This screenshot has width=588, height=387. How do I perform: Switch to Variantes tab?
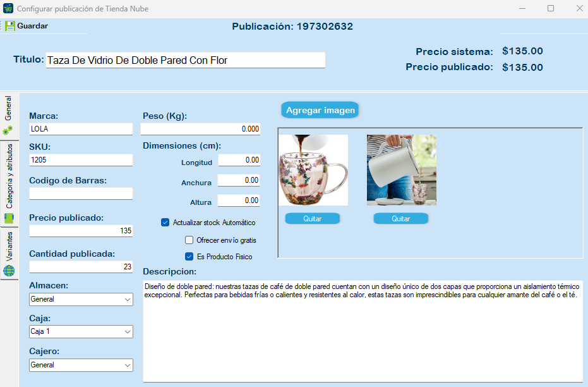(x=9, y=247)
